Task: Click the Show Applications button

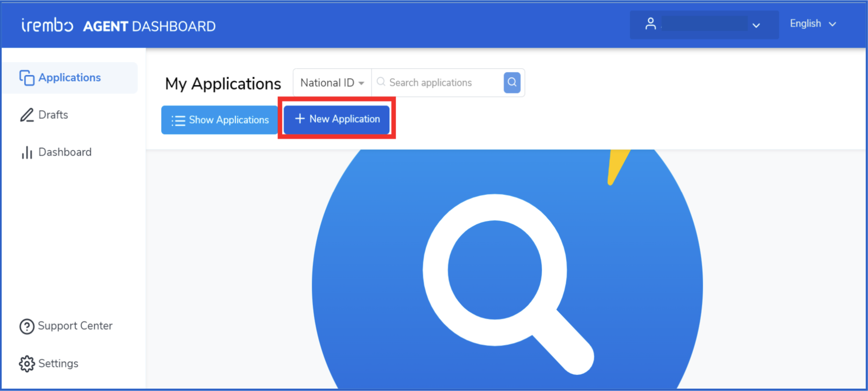Action: coord(219,120)
